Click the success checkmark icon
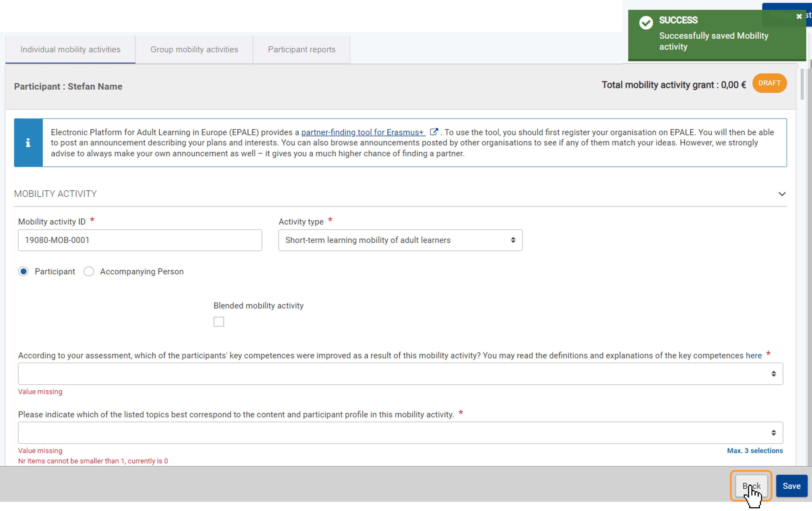Screen dimensions: 812x511 coord(646,22)
